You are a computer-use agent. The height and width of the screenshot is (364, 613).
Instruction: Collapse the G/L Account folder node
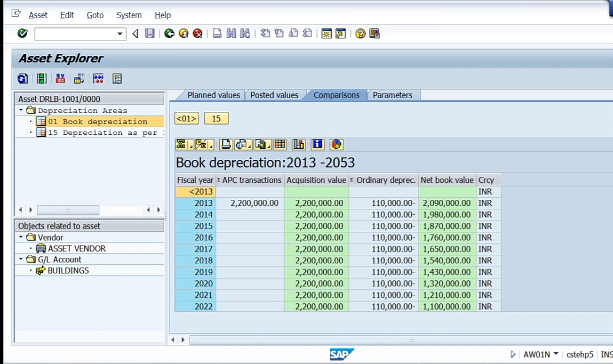point(21,259)
